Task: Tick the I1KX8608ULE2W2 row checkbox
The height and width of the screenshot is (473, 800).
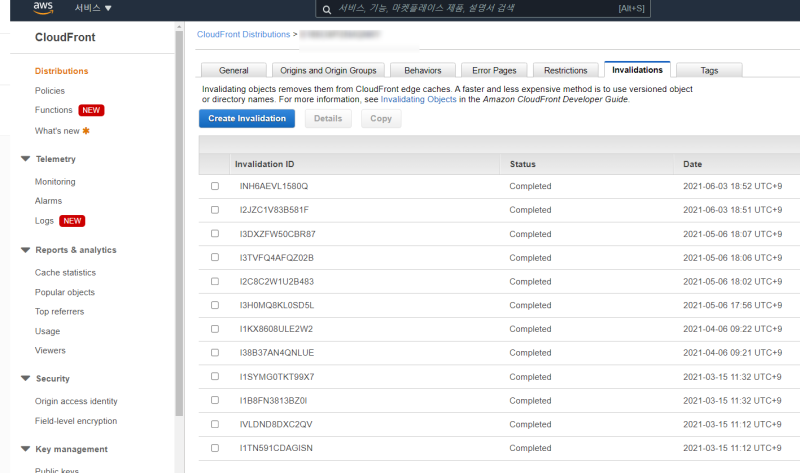Action: click(215, 329)
